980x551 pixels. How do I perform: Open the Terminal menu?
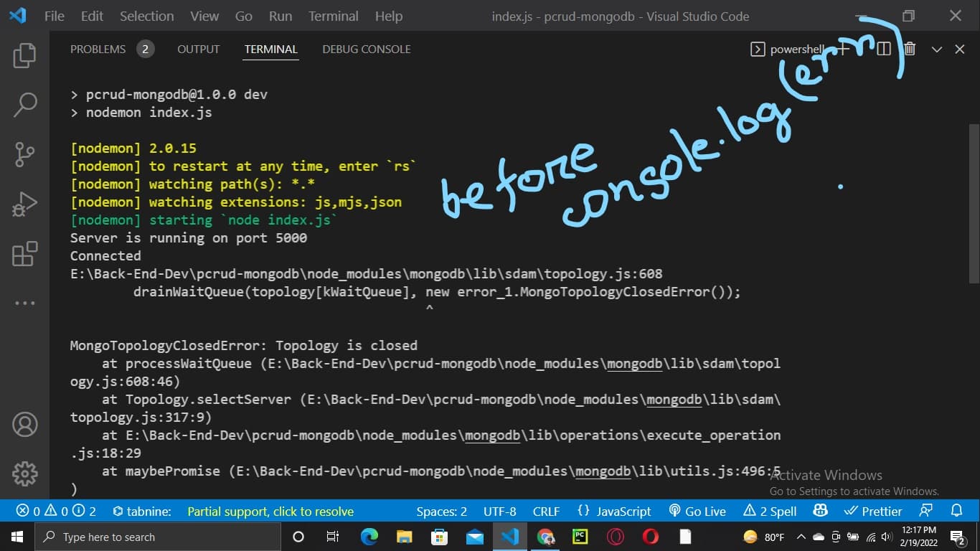[333, 16]
